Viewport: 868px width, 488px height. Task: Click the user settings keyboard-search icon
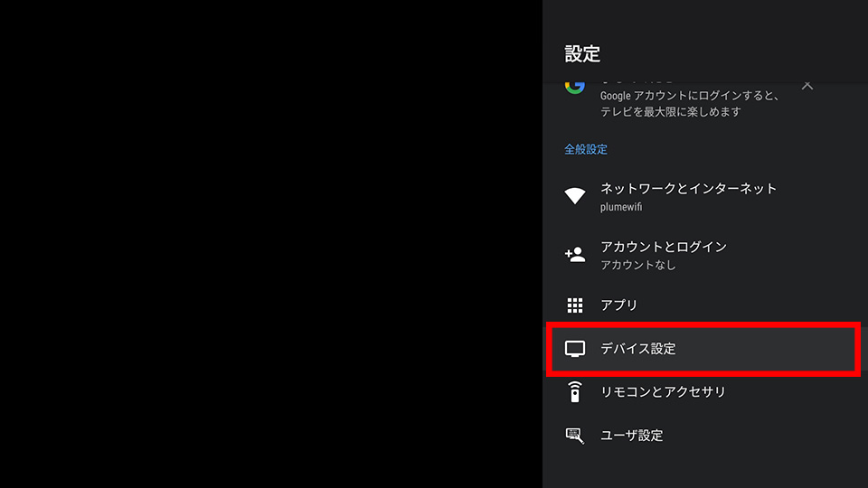575,436
